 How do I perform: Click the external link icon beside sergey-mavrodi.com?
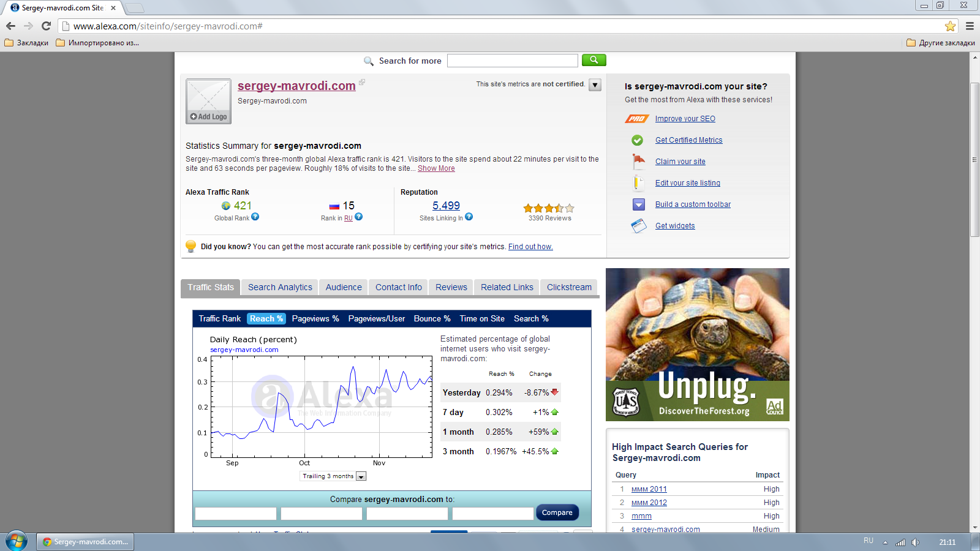(x=362, y=82)
